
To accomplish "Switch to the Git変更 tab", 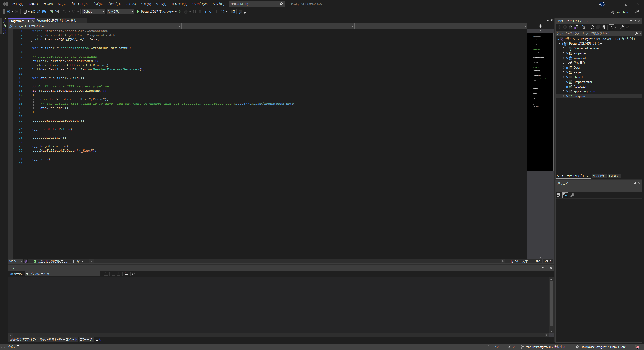I will click(614, 176).
